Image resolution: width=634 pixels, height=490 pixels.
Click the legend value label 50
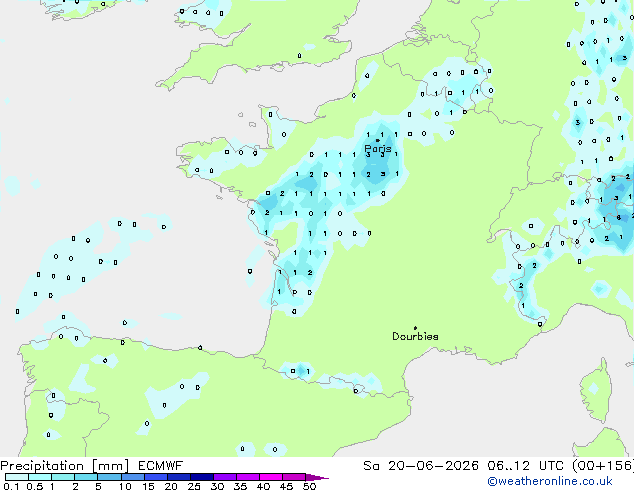tap(309, 486)
